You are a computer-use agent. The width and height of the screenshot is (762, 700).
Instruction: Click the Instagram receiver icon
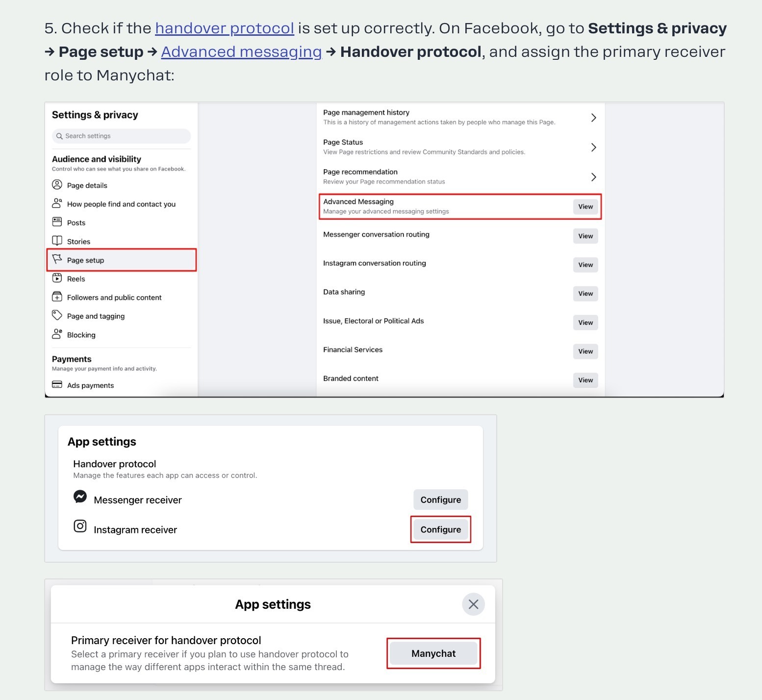[80, 526]
